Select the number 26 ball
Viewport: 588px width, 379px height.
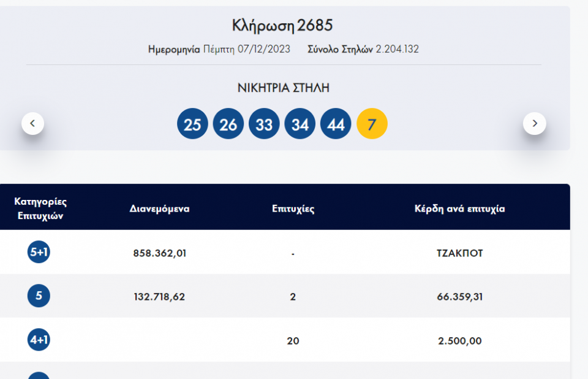pyautogui.click(x=228, y=124)
